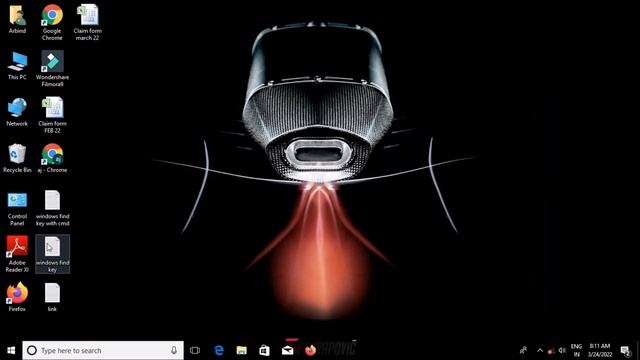Open the Mail app from the taskbar
Screen dimensions: 640x360
pos(287,350)
